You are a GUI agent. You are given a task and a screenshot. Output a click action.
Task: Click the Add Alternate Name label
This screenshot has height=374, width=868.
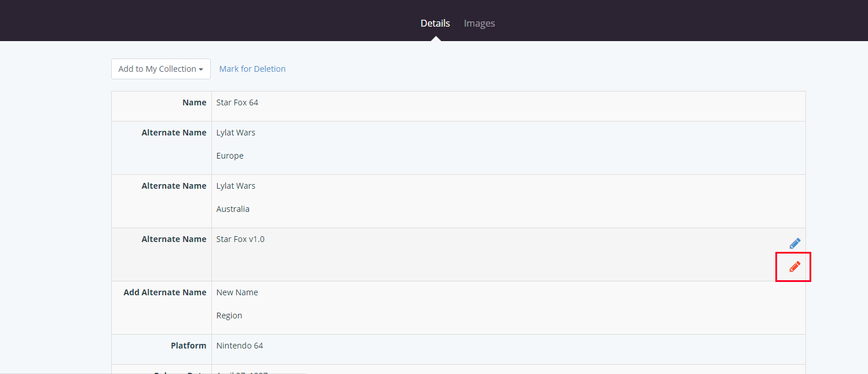coord(165,292)
